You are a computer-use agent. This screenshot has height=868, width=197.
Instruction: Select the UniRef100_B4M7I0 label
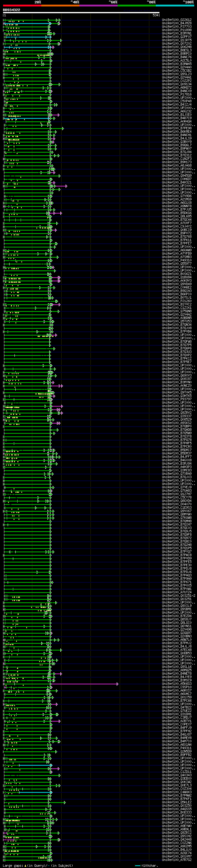pos(177,741)
